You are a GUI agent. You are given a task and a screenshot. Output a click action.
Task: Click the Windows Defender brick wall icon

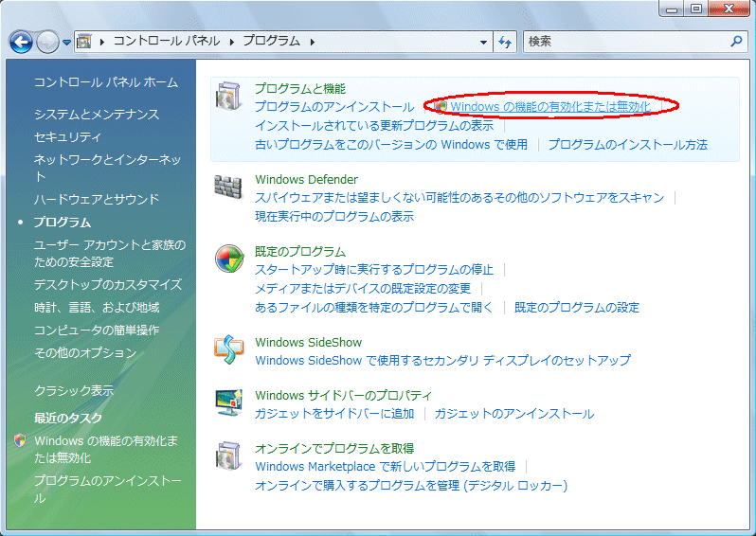click(228, 188)
